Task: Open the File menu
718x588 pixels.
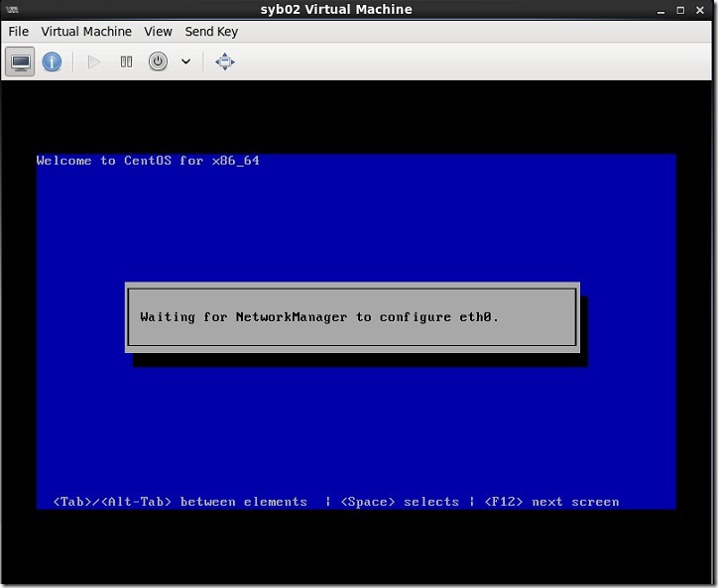Action: click(18, 32)
